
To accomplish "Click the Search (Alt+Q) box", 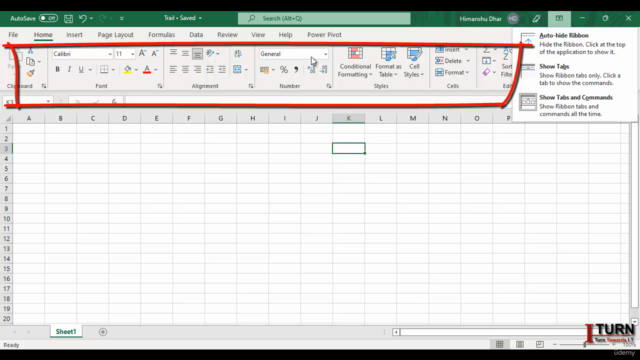I will (324, 18).
